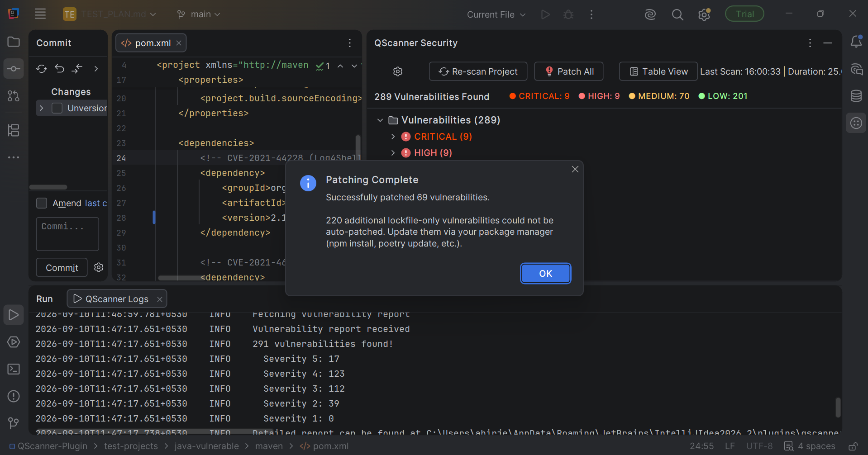Click the Rollback changes arrow icon
Screen dimensions: 868x455
pyautogui.click(x=59, y=69)
